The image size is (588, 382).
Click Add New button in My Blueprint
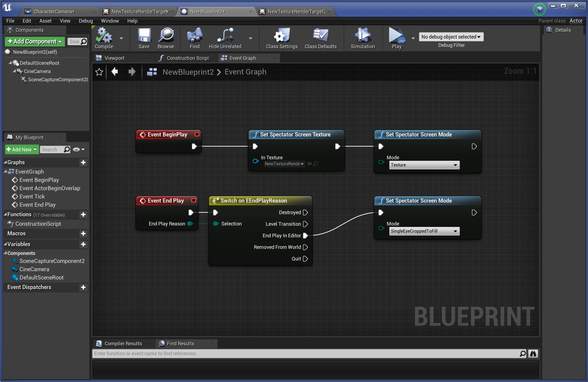22,149
